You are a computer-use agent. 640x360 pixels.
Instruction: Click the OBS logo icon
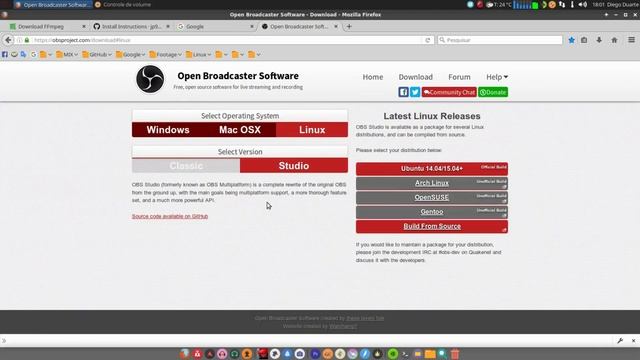click(x=150, y=79)
